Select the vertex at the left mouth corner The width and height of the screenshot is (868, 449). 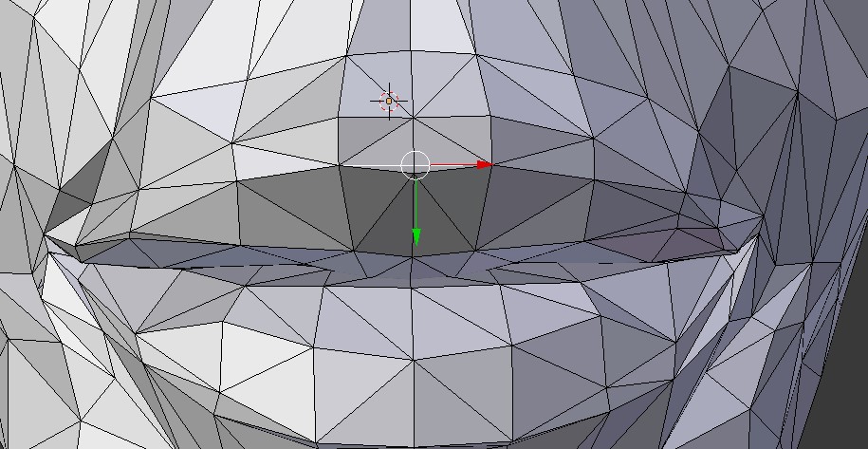coord(46,235)
